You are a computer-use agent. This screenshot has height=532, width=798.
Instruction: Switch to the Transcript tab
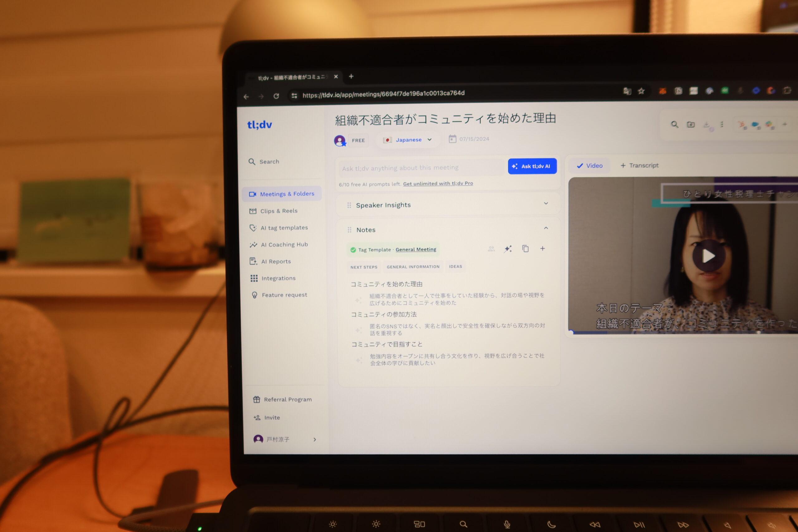pos(641,166)
